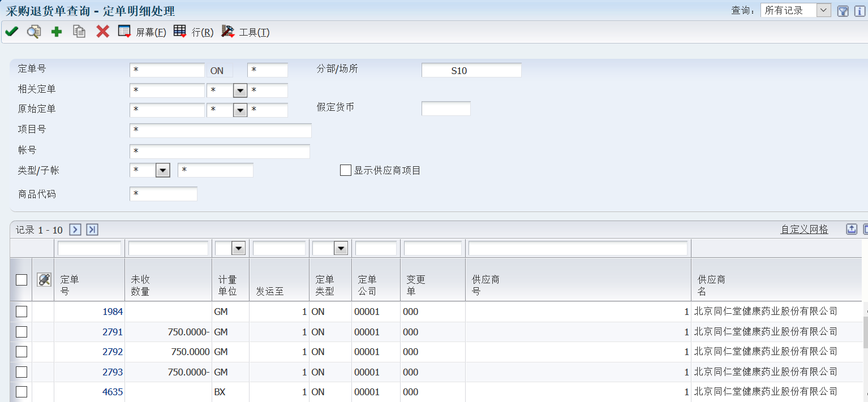This screenshot has width=868, height=402.
Task: Click the 假定货币 input field
Action: point(446,109)
